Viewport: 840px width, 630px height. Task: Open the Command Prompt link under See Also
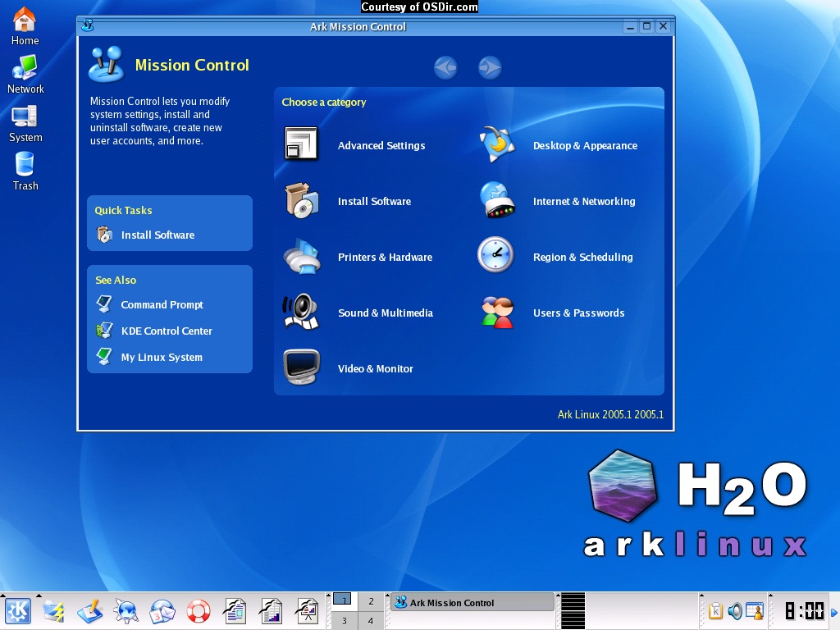pos(150,304)
